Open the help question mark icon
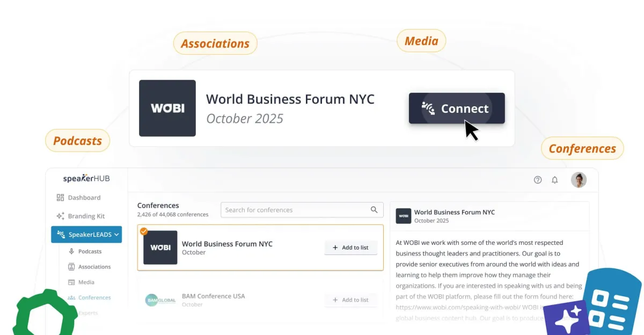 [x=538, y=180]
